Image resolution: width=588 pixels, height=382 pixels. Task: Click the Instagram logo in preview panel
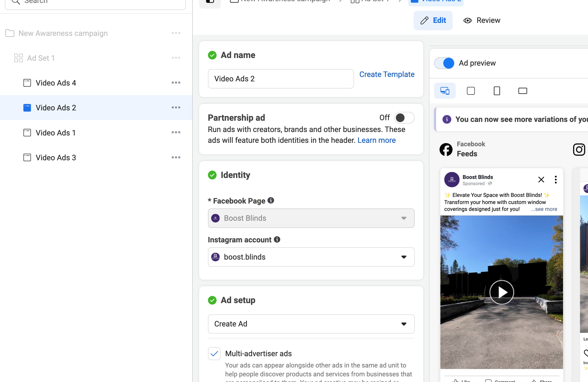[x=579, y=149]
